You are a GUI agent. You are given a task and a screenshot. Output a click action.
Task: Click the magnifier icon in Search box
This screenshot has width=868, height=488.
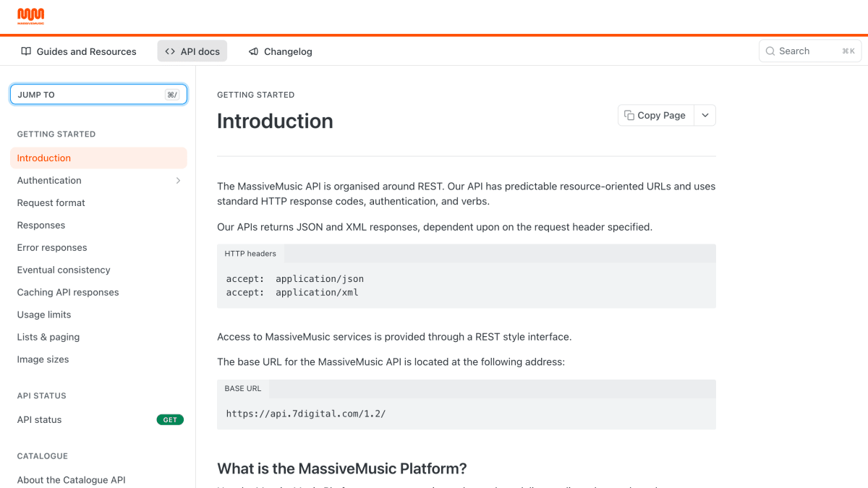point(770,51)
